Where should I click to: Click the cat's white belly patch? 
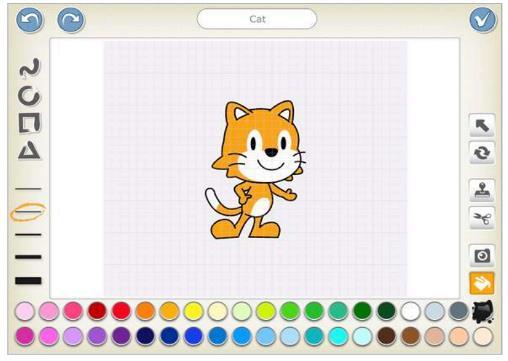tap(260, 207)
